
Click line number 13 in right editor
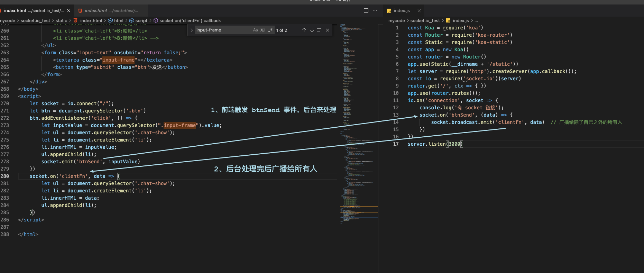(x=396, y=115)
